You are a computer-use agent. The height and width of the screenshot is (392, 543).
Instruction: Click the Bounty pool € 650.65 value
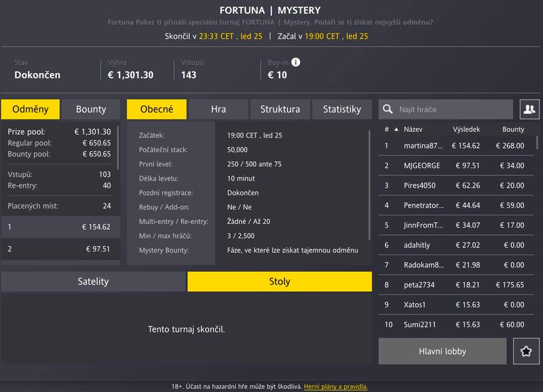click(x=97, y=154)
